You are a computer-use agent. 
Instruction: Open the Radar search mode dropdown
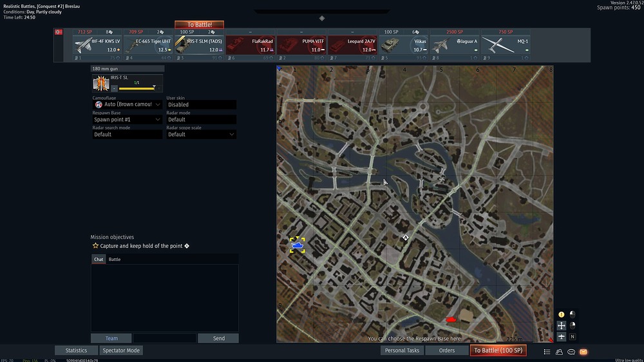pos(127,135)
